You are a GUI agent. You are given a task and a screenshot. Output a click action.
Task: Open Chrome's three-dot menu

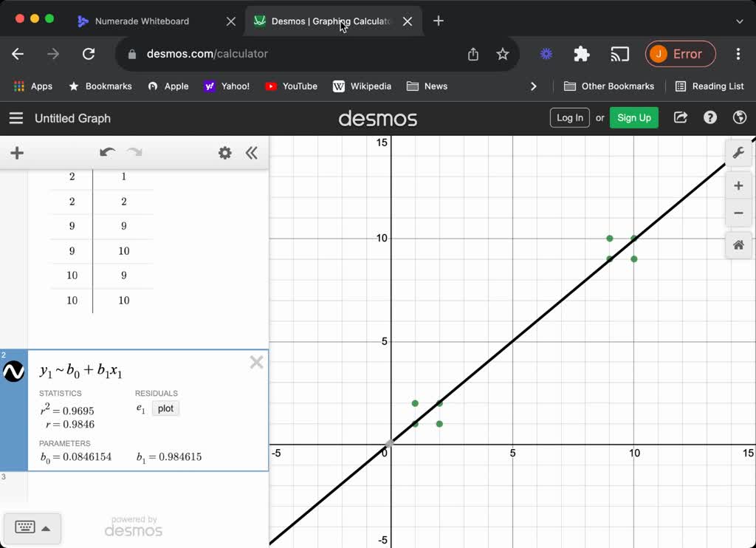click(738, 54)
